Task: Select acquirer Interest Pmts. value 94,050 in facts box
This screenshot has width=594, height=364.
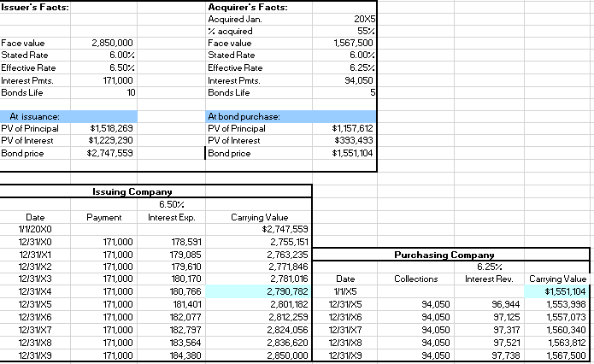Action: point(359,80)
